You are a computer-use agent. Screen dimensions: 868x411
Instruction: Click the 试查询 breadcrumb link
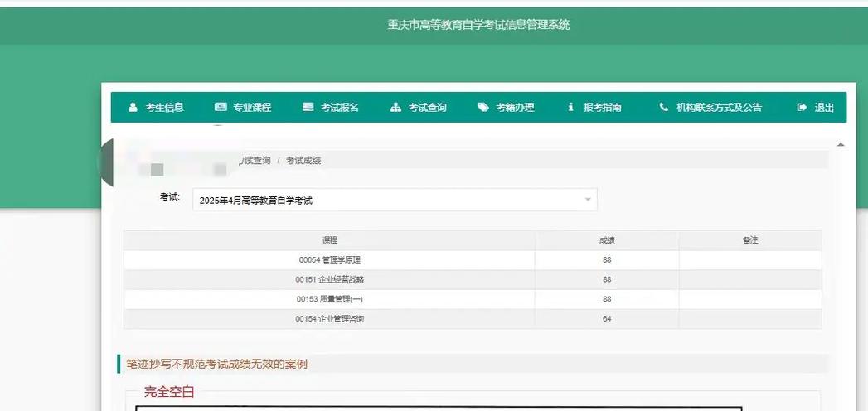255,161
